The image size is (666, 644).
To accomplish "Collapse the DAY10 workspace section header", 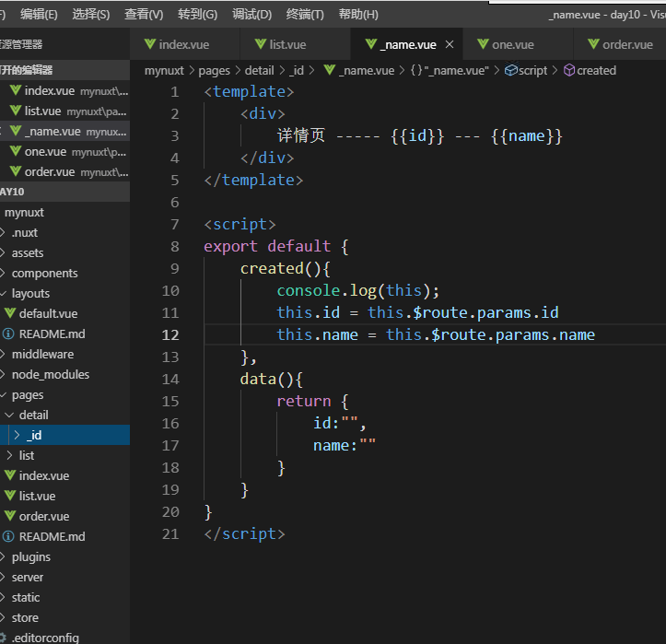I will pos(65,192).
